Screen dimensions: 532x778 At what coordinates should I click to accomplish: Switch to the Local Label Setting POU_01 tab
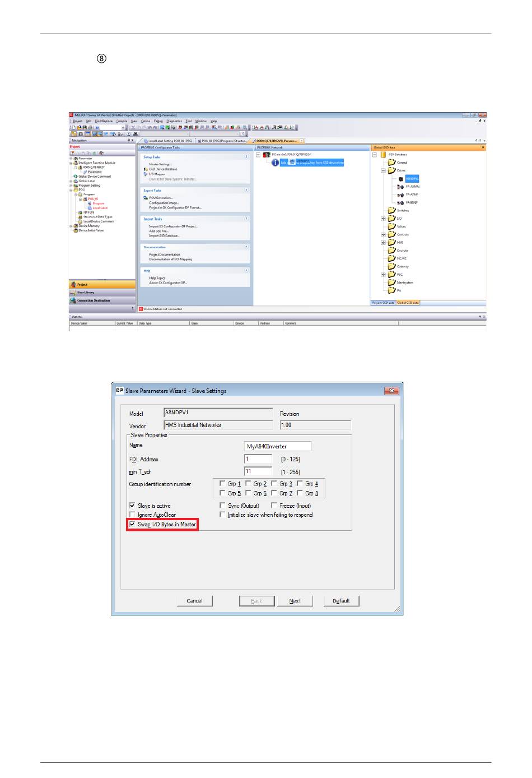point(169,141)
